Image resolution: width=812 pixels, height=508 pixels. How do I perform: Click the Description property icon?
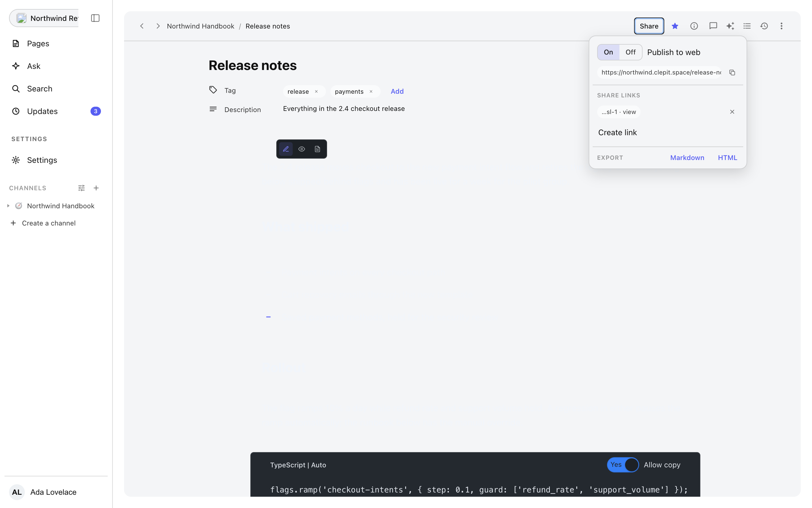point(213,109)
